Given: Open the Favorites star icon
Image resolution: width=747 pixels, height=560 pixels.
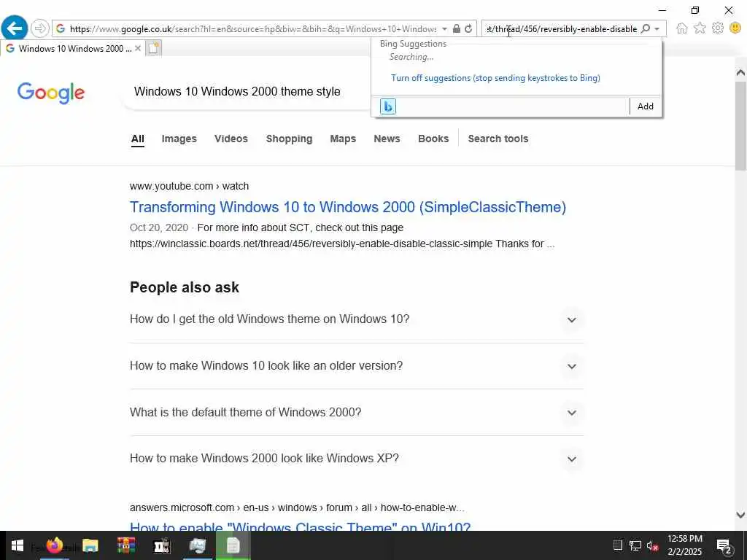Looking at the screenshot, I should (700, 28).
